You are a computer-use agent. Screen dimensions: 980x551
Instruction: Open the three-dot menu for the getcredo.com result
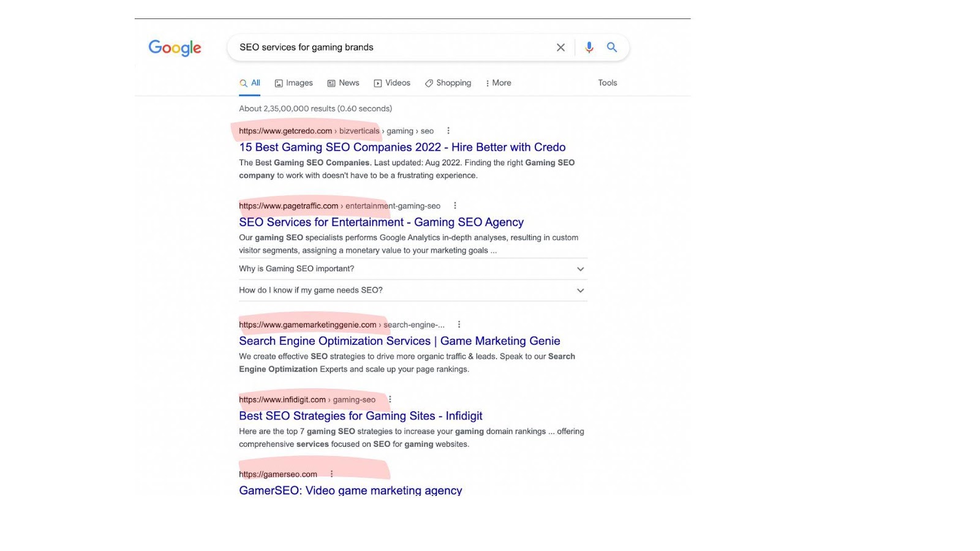pyautogui.click(x=448, y=130)
